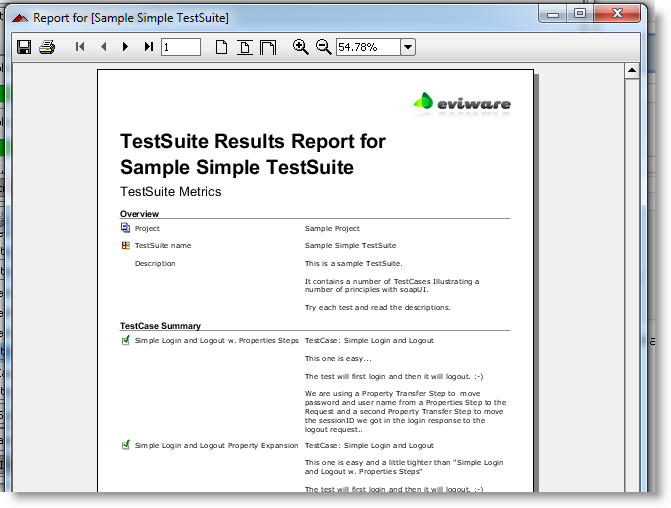Screen dimensions: 671x508
Task: Click 'This one is easy...' description text
Action: [338, 358]
